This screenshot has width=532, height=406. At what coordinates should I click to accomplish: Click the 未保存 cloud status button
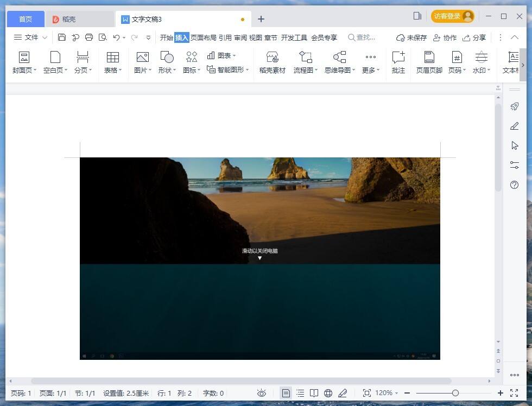pos(411,37)
